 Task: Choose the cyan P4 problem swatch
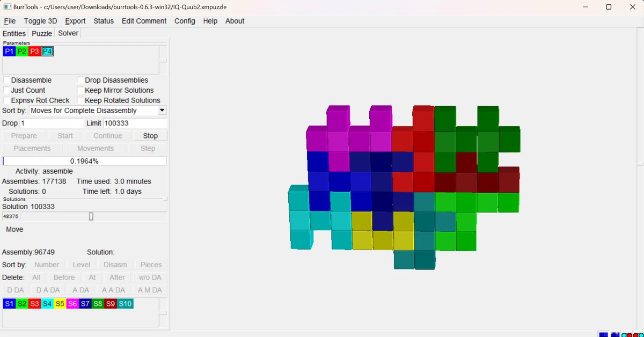[48, 52]
